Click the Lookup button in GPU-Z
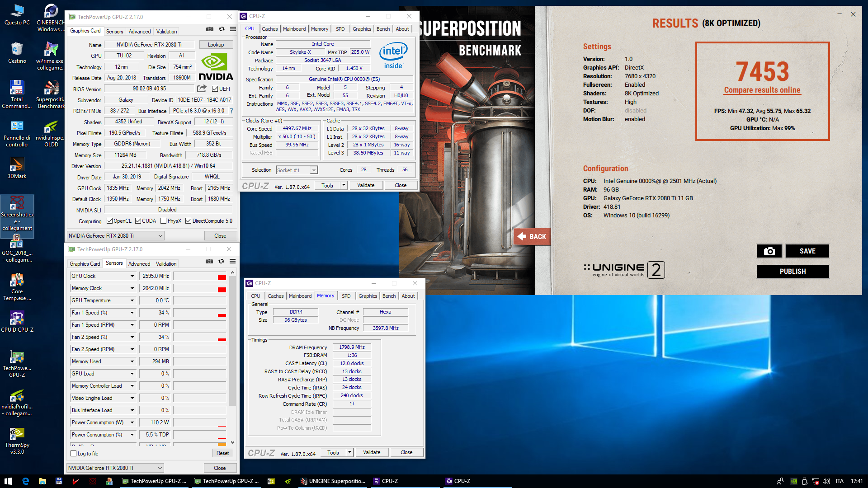The height and width of the screenshot is (488, 868). [x=216, y=45]
